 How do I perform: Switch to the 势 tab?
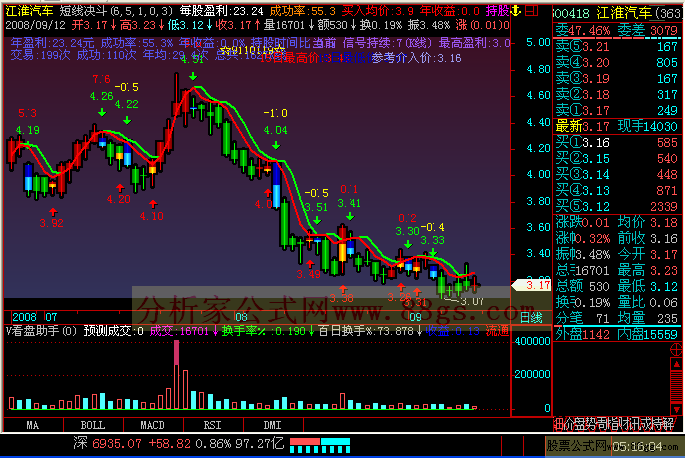click(590, 423)
